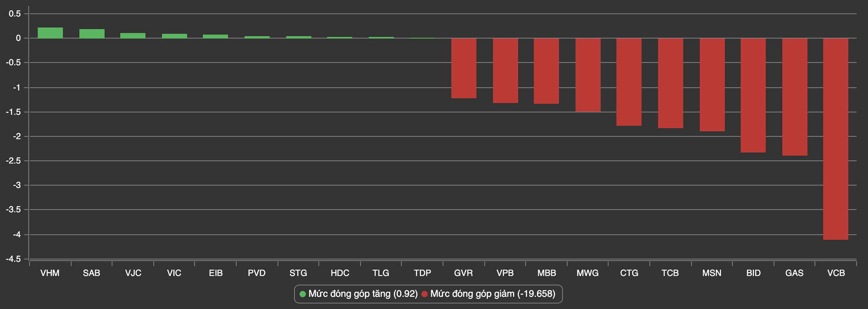Viewport: 868px width, 309px height.
Task: Click the VJC axis label
Action: click(133, 273)
